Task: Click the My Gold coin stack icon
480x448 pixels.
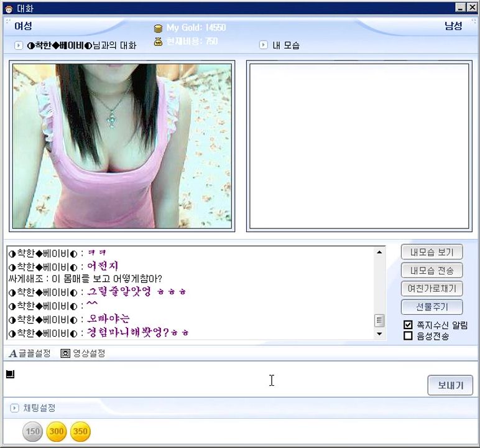Action: click(158, 29)
